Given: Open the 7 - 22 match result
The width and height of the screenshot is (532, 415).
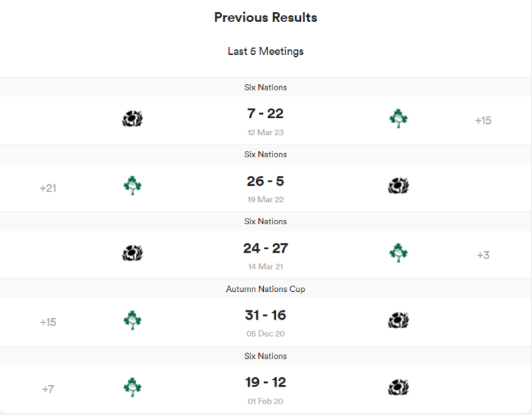Looking at the screenshot, I should pos(265,114).
